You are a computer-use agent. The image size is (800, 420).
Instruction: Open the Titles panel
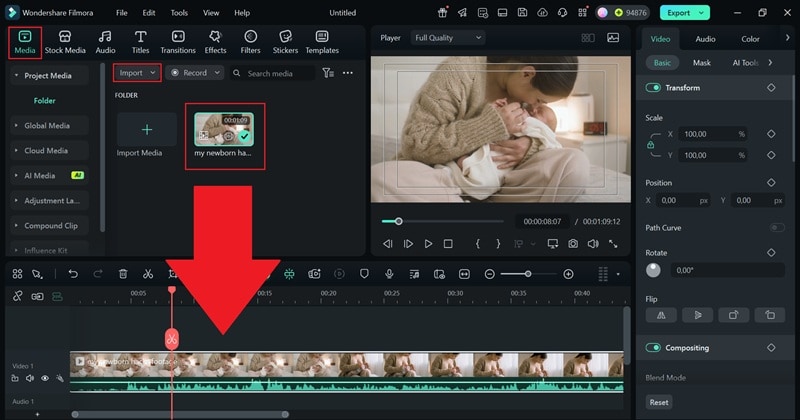point(140,42)
